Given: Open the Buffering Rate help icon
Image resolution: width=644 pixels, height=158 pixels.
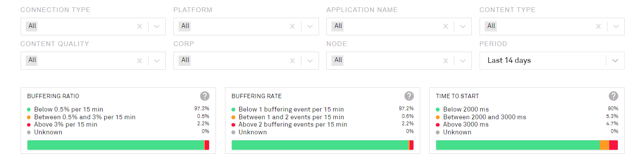Looking at the screenshot, I should (409, 96).
